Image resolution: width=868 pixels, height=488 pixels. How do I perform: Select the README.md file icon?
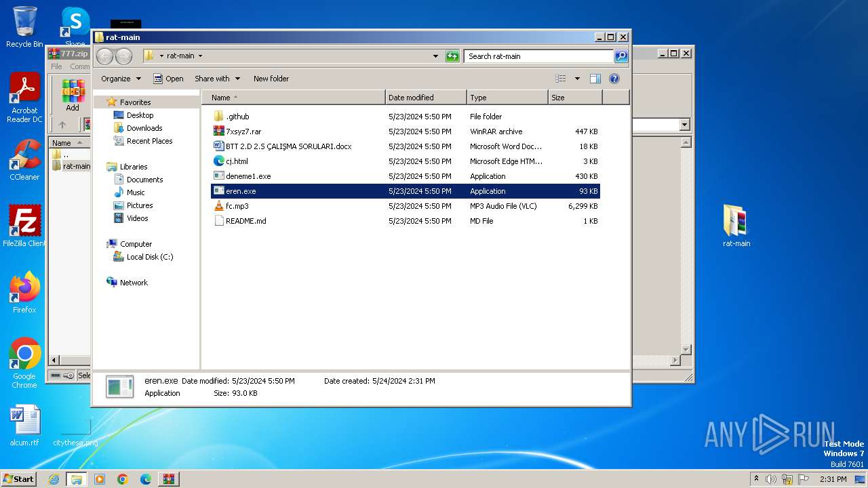218,221
